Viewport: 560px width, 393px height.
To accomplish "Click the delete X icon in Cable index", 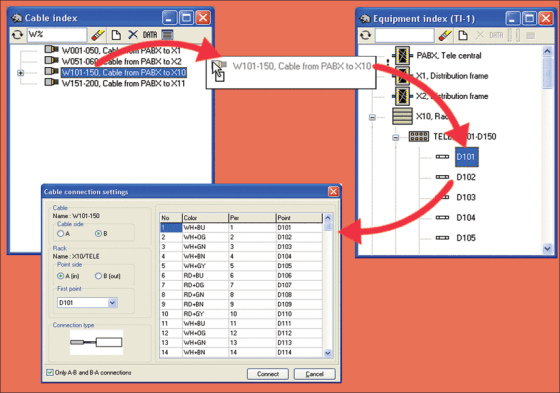I will tap(133, 35).
